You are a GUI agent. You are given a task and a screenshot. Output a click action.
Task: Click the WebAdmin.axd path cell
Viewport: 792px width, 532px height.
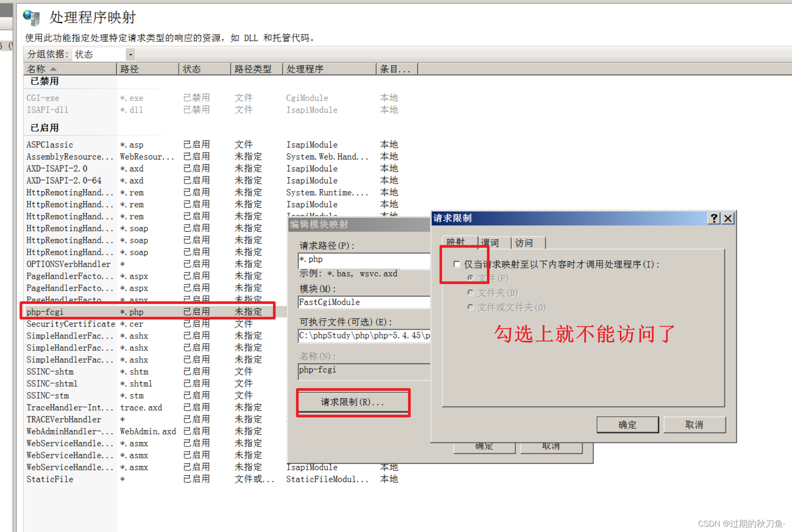pos(148,432)
